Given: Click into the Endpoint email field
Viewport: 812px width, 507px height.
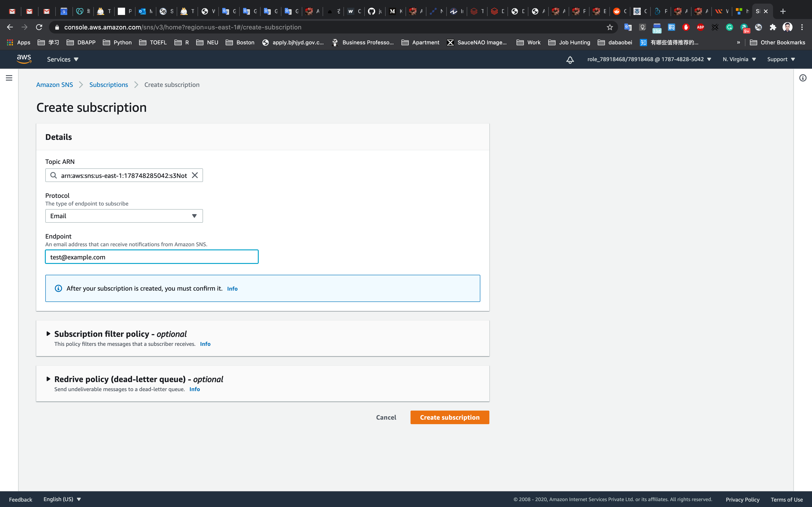Looking at the screenshot, I should pyautogui.click(x=152, y=257).
